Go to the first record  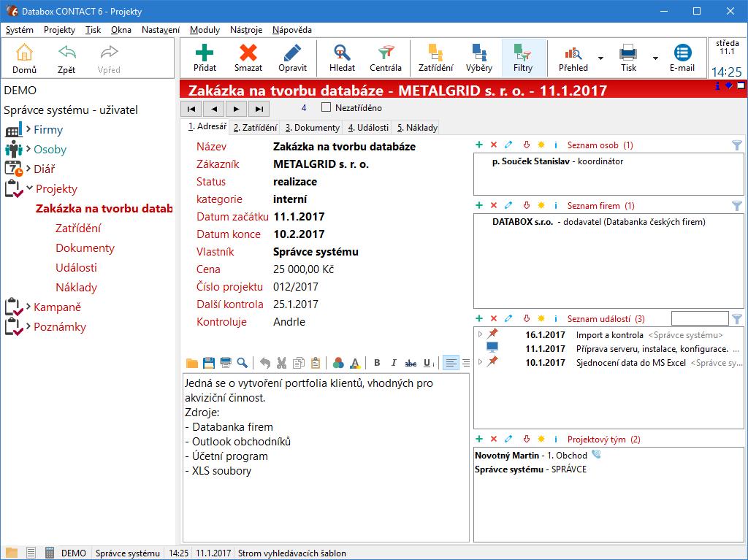pos(191,109)
